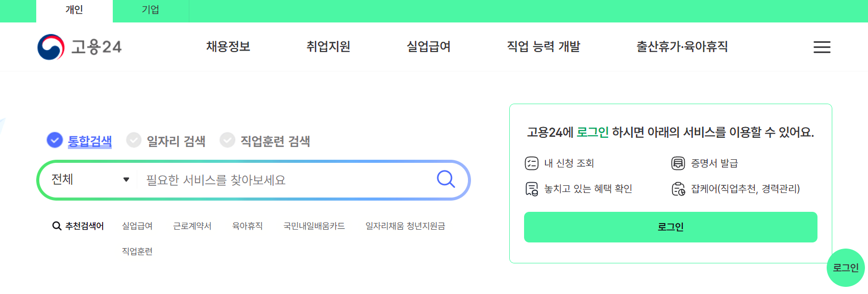This screenshot has width=868, height=294.
Task: Open the hamburger menu
Action: (822, 47)
